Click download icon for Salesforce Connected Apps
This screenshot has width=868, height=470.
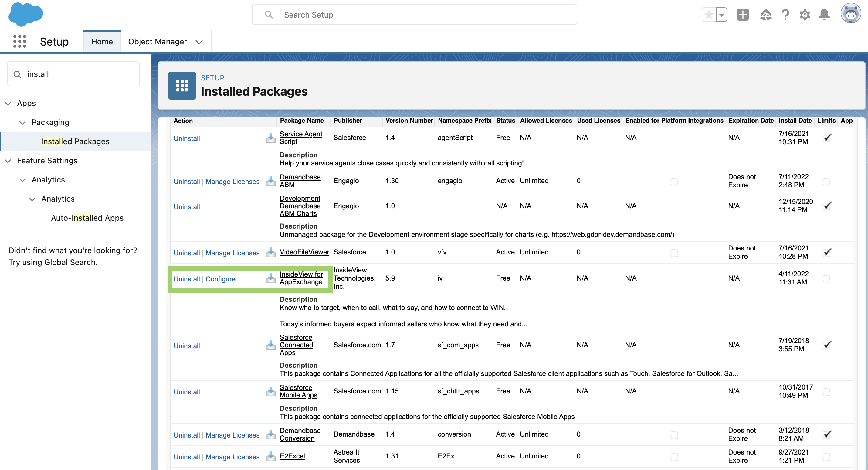(x=270, y=345)
